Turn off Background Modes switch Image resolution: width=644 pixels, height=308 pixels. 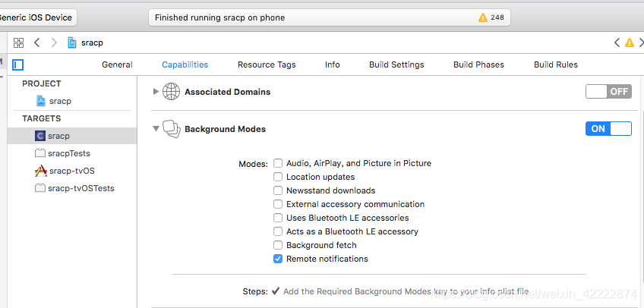coord(608,129)
